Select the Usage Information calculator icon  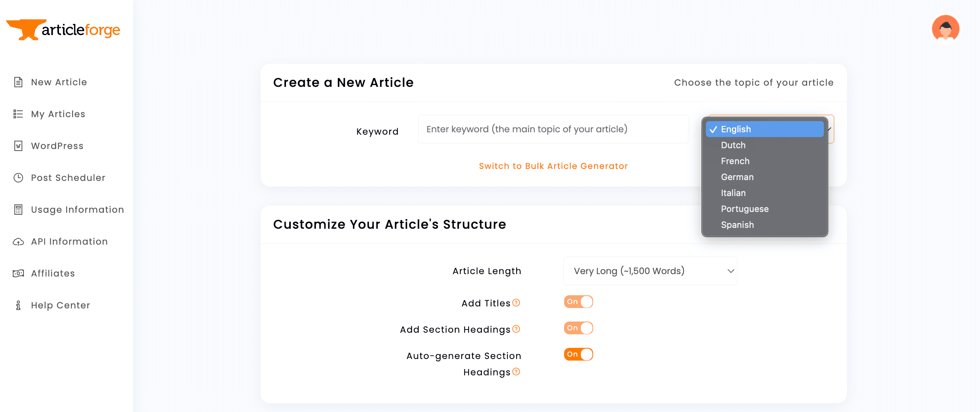(x=18, y=210)
